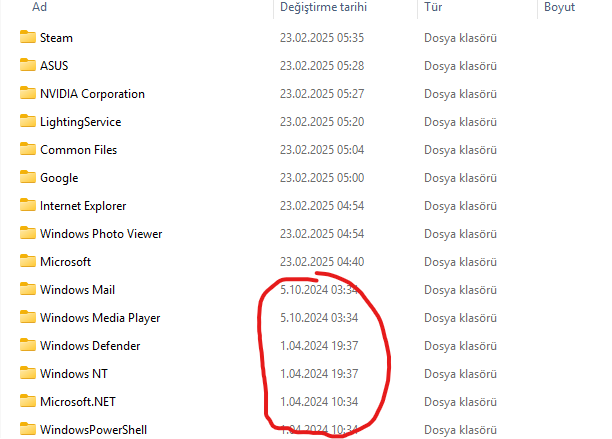Viewport: 612px width, 439px height.
Task: Select the Microsoft folder name
Action: [66, 262]
